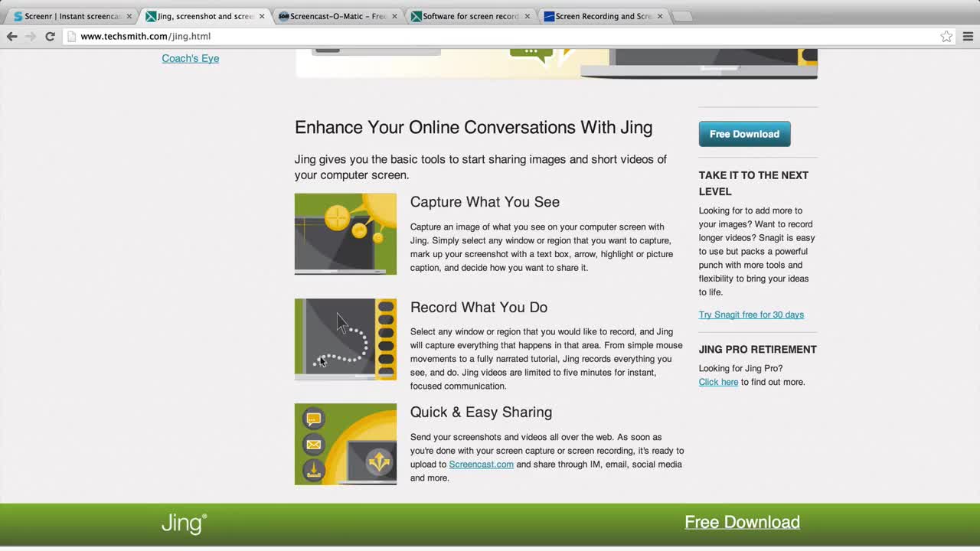The image size is (980, 551).
Task: Switch to Software for screen recording tab
Action: point(470,16)
